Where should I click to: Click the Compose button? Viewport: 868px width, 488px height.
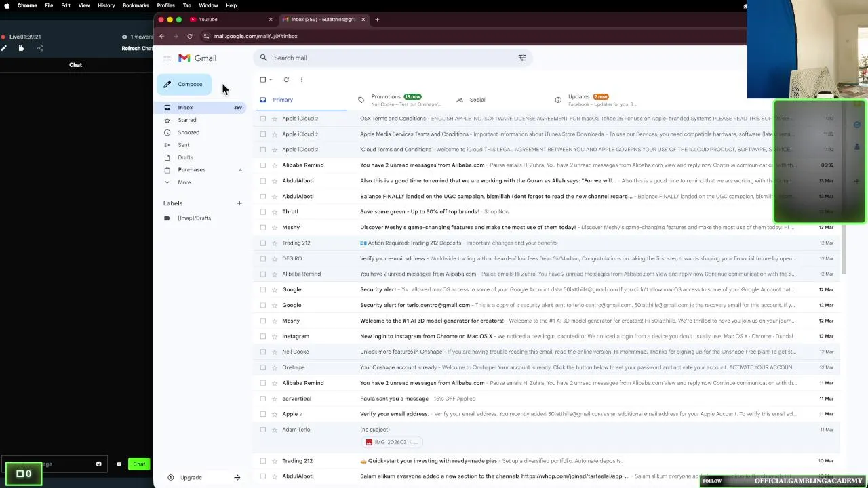[x=184, y=85]
